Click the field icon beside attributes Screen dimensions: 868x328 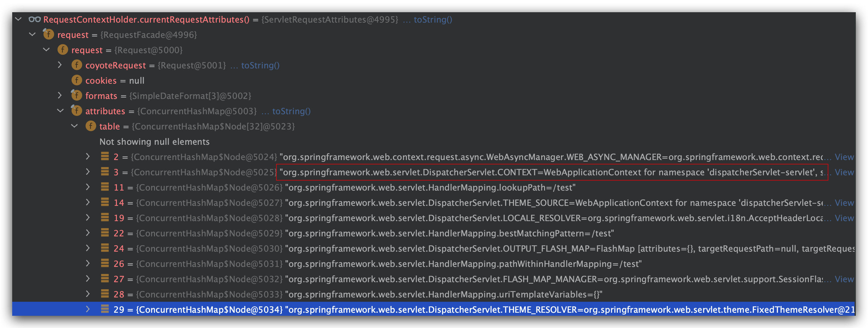click(x=77, y=111)
